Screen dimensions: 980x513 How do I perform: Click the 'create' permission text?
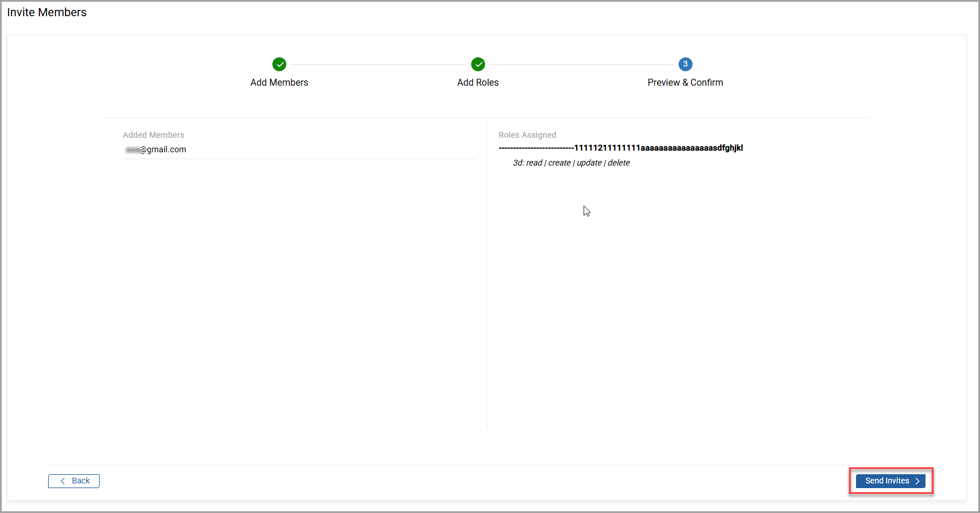point(559,163)
